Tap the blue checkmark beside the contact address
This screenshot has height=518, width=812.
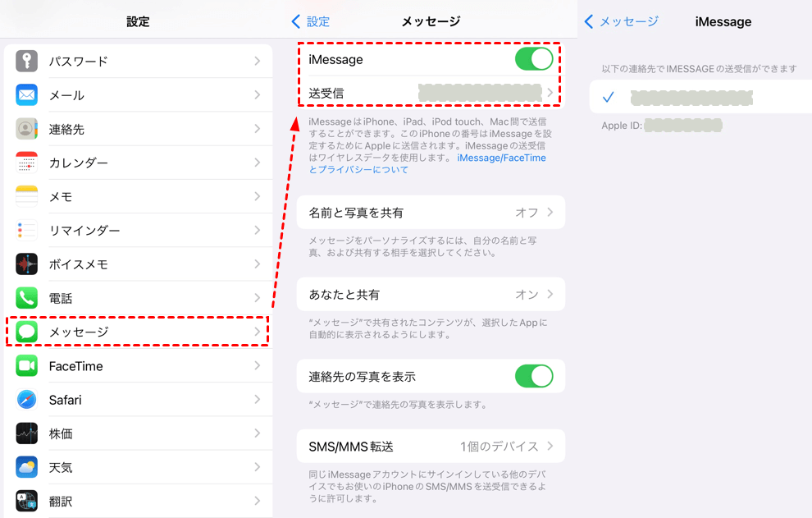click(x=608, y=98)
